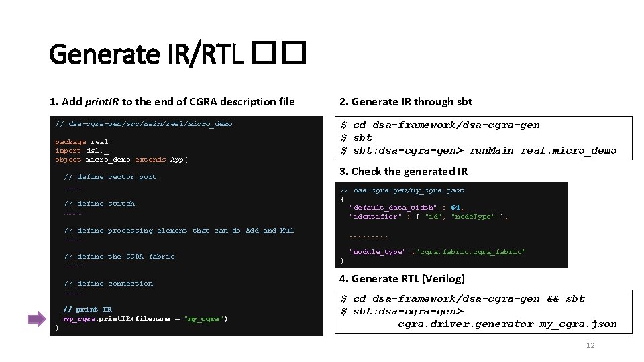Click command "$ cd dsa-framework/dsa-cgra-gen && sbt"

(x=462, y=299)
